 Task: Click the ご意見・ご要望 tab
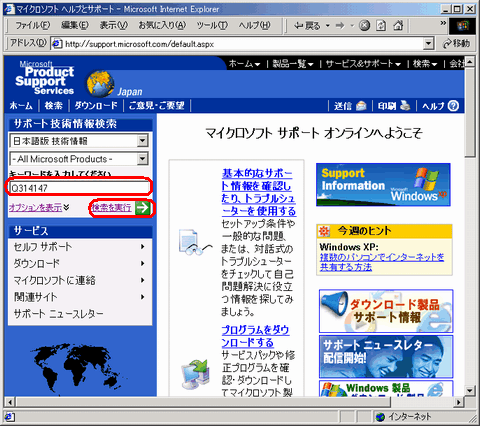pyautogui.click(x=157, y=106)
